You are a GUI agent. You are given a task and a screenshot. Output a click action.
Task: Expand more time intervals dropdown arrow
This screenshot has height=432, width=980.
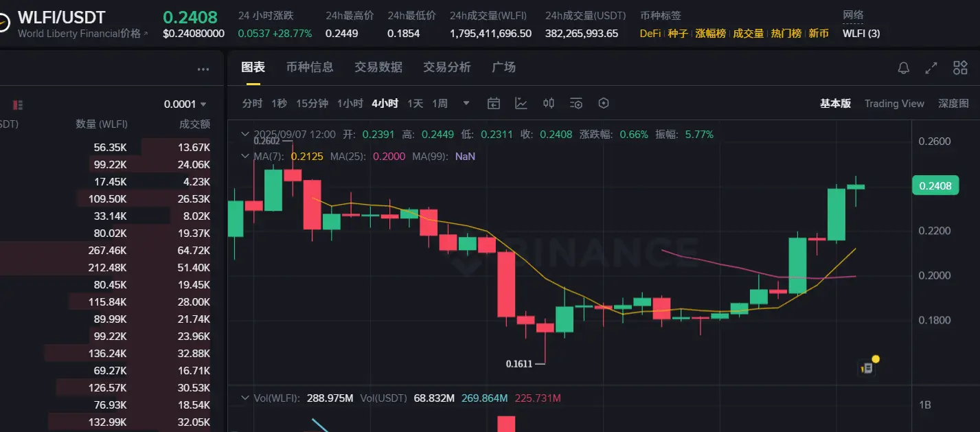[x=467, y=104]
